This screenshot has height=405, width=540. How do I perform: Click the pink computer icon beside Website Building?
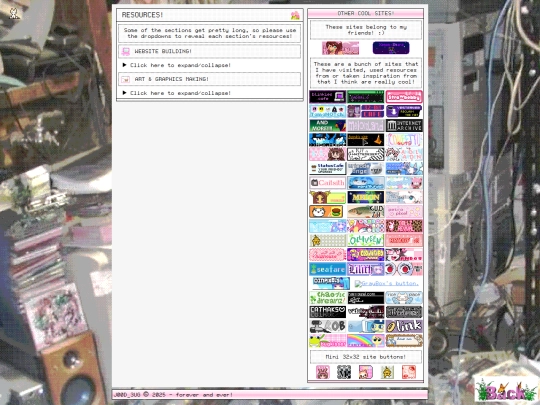(126, 51)
